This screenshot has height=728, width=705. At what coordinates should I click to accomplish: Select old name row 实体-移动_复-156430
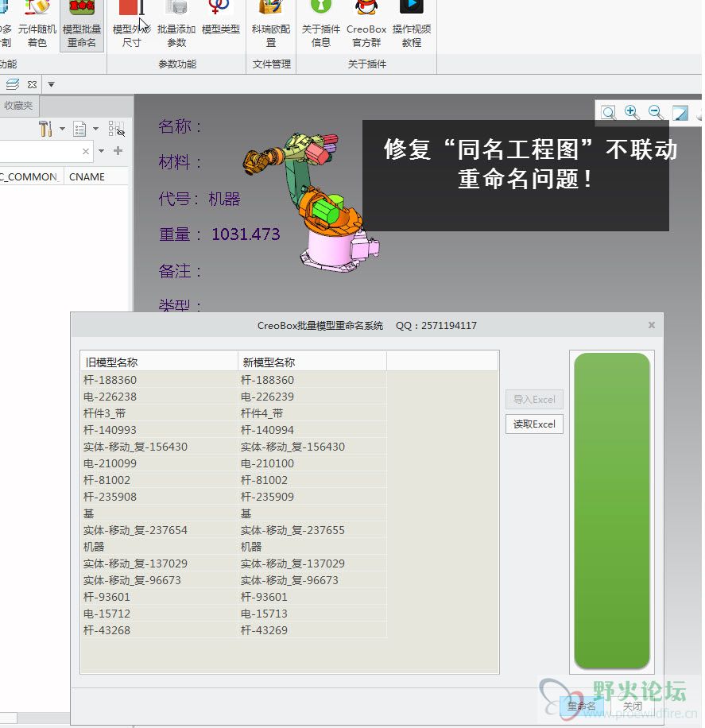159,447
